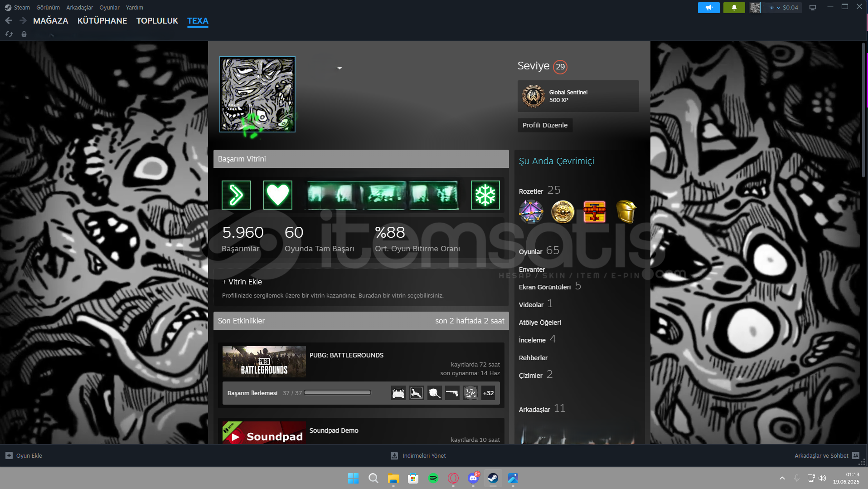Click the wide green scene achievement
This screenshot has height=489, width=868.
(382, 195)
